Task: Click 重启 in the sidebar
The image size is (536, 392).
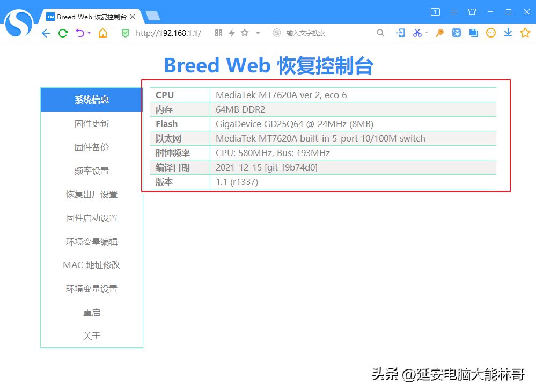Action: pos(92,313)
